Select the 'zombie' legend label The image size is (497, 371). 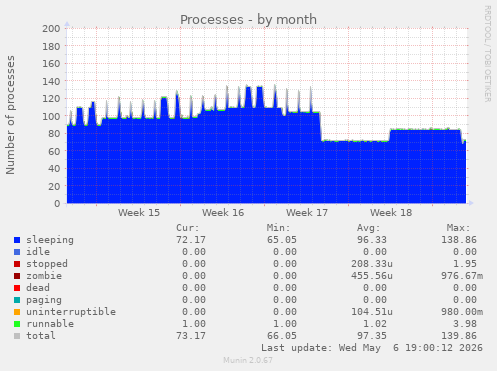44,276
